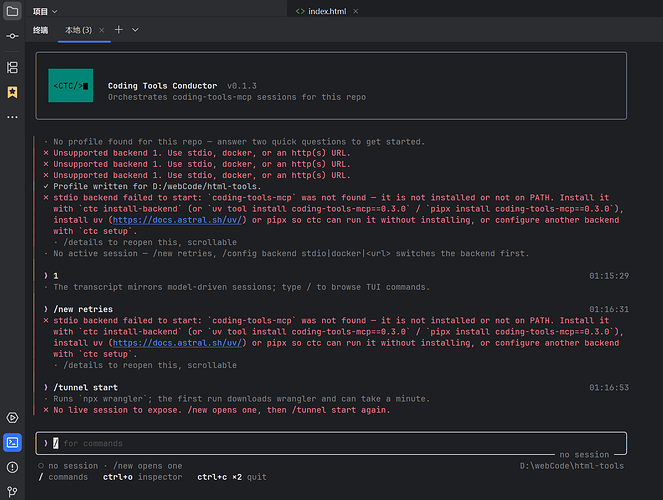663x500 pixels.
Task: Click the 'ctrl+c ×2 quit' hint
Action: (x=232, y=477)
